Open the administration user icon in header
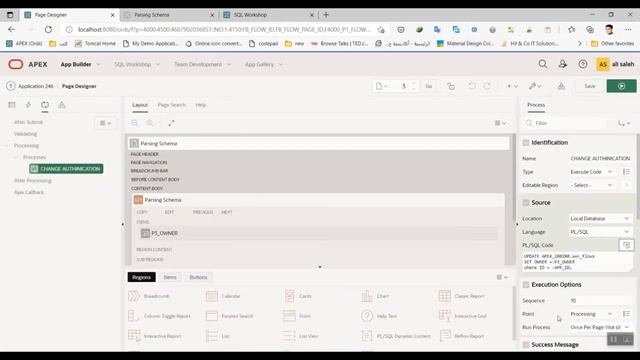The width and height of the screenshot is (640, 360). 563,64
